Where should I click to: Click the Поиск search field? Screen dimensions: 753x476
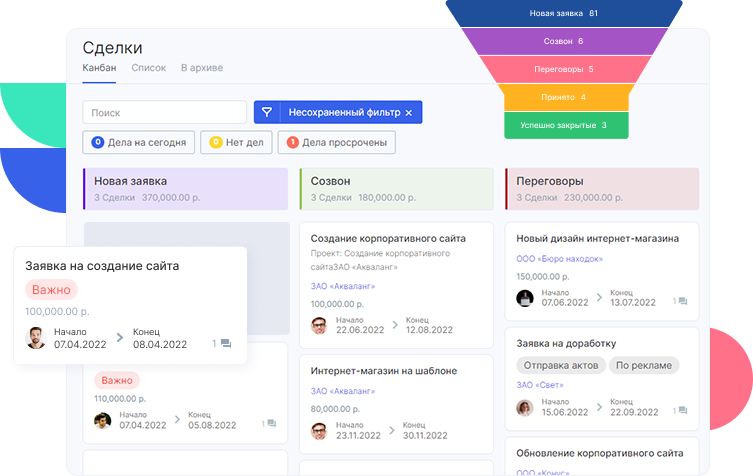click(x=164, y=113)
